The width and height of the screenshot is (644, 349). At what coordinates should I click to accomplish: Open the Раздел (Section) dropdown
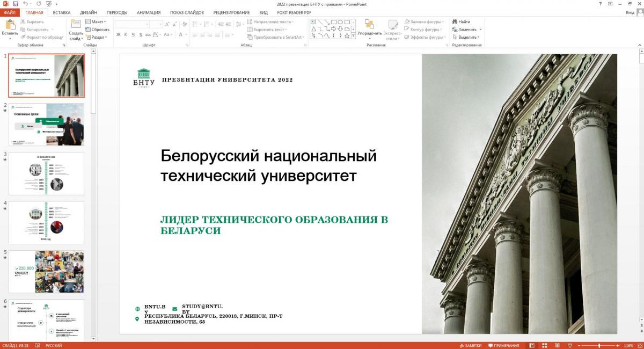(96, 37)
